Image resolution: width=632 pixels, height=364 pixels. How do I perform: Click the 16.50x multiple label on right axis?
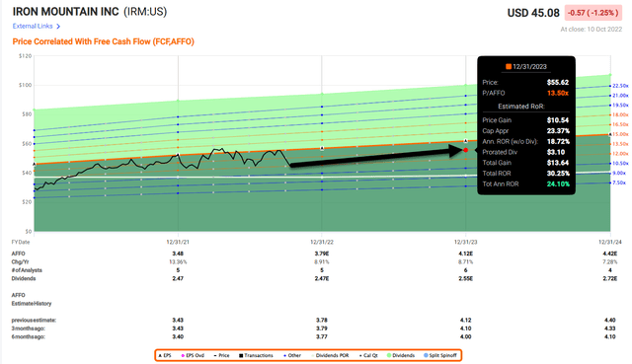coord(620,124)
